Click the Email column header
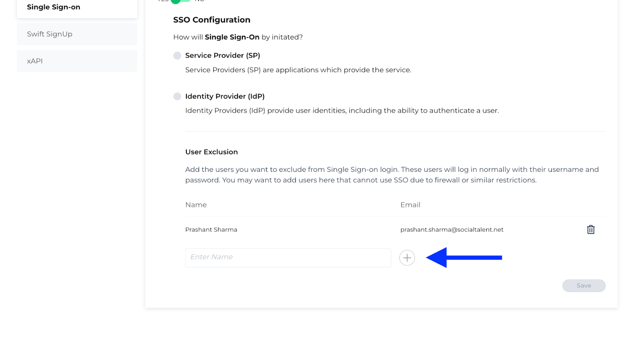Screen dimensions: 644x340 [x=410, y=205]
